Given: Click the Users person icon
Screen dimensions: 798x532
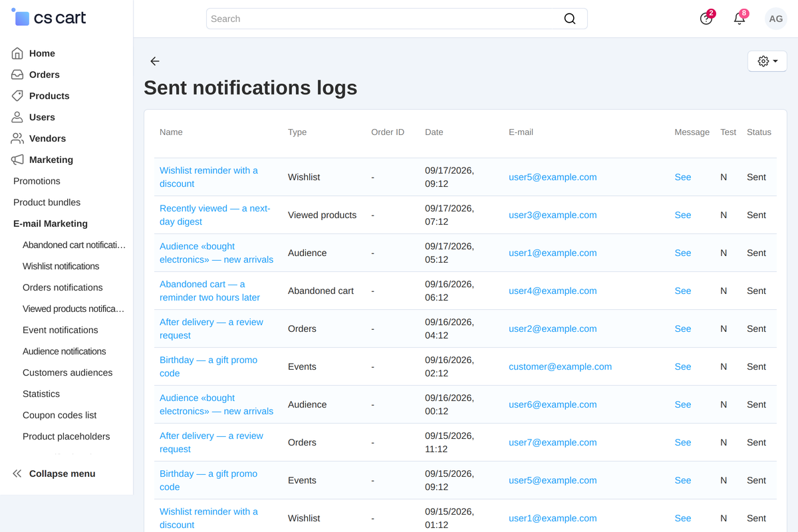Looking at the screenshot, I should click(x=17, y=117).
